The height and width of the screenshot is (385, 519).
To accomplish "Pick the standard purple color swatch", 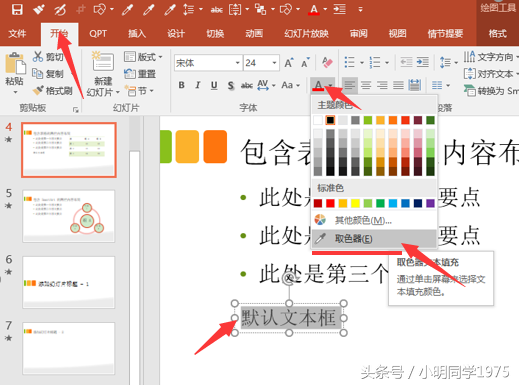I will [430, 203].
